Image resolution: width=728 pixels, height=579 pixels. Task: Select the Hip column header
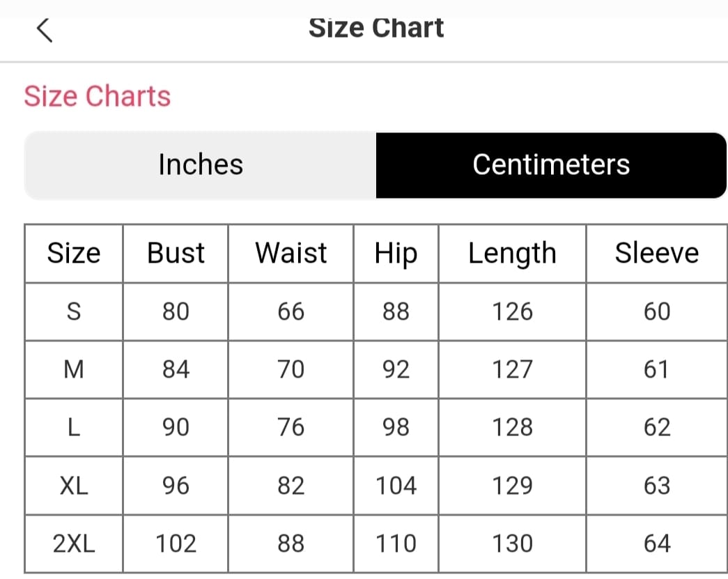coord(396,254)
